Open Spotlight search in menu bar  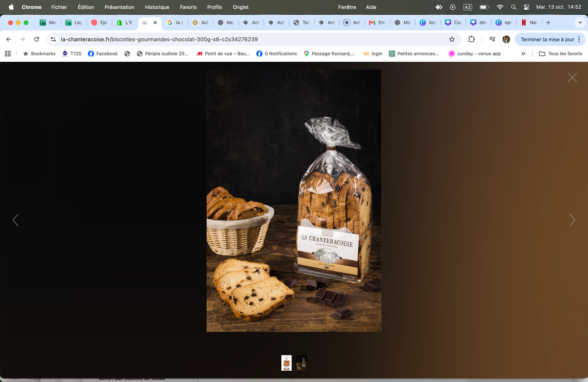pyautogui.click(x=514, y=7)
